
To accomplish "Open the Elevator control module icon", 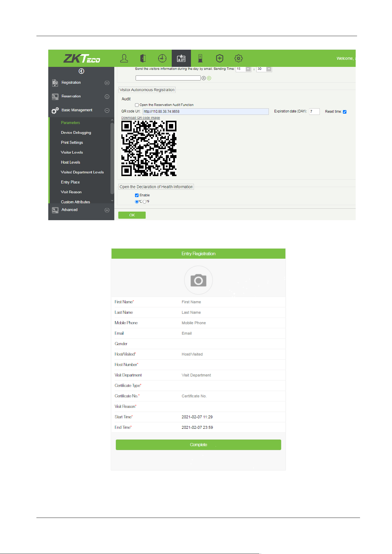I will coord(200,58).
